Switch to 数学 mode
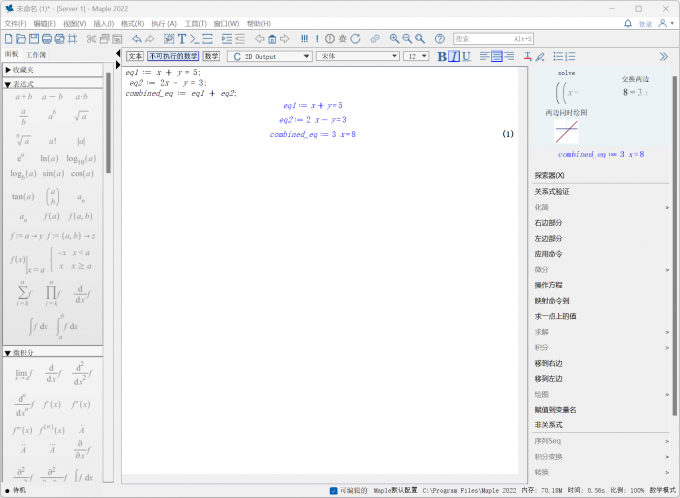 tap(211, 56)
